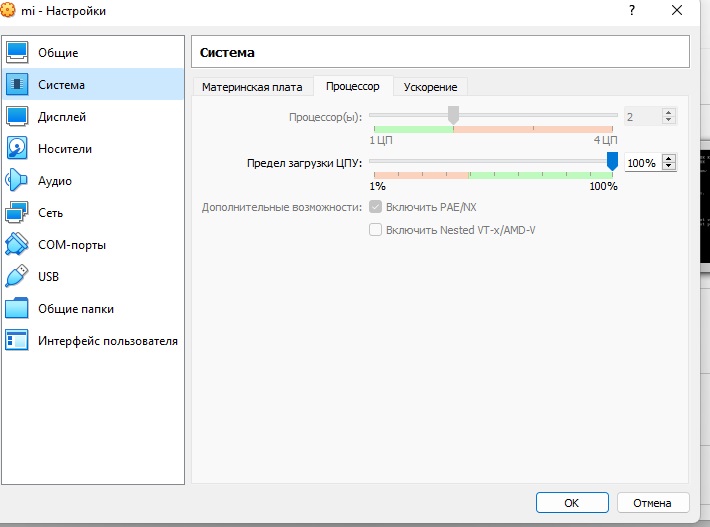Click the Предел загрузки ЦПУ slider handle
The width and height of the screenshot is (710, 527).
pos(612,161)
